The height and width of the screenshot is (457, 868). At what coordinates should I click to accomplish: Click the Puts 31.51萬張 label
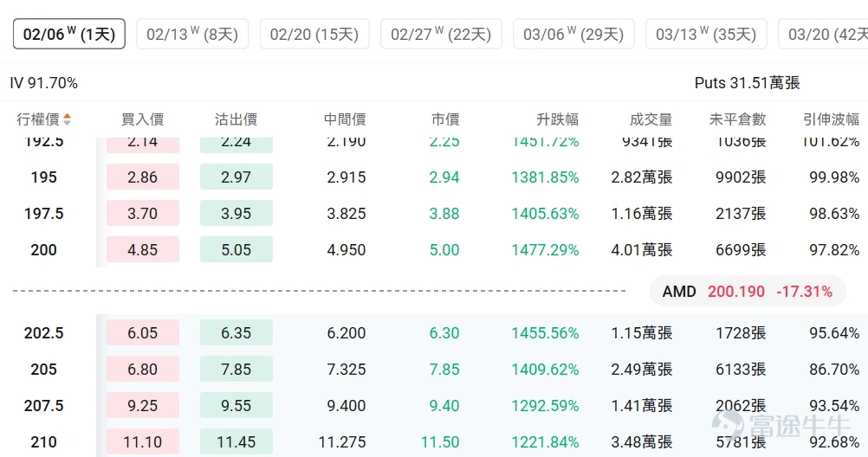click(748, 83)
